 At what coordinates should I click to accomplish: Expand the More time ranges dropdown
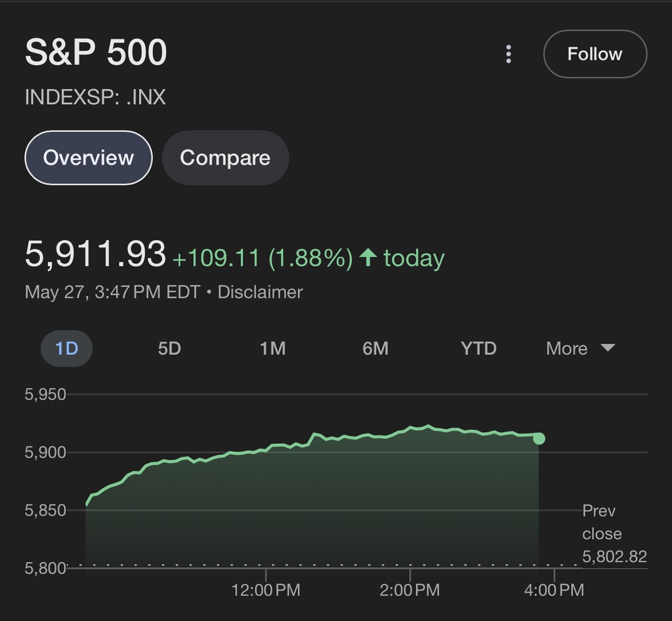[580, 348]
